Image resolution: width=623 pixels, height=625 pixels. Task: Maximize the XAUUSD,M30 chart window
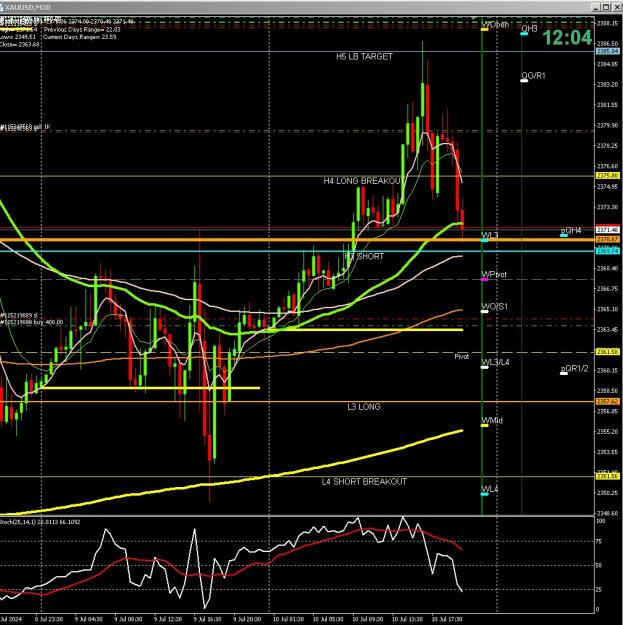[x=605, y=7]
